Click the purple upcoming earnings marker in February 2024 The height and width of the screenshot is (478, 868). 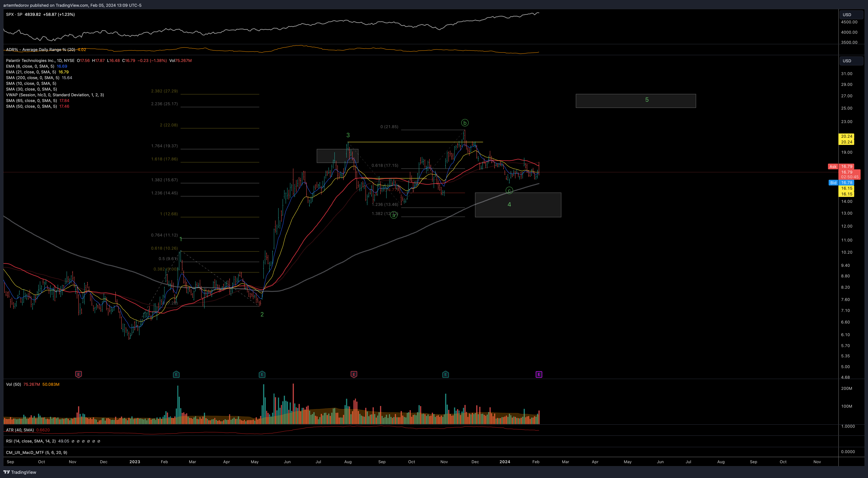[x=539, y=374]
